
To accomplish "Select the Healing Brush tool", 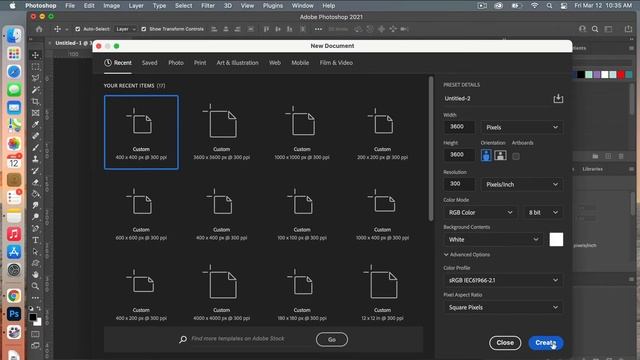I will click(x=36, y=136).
